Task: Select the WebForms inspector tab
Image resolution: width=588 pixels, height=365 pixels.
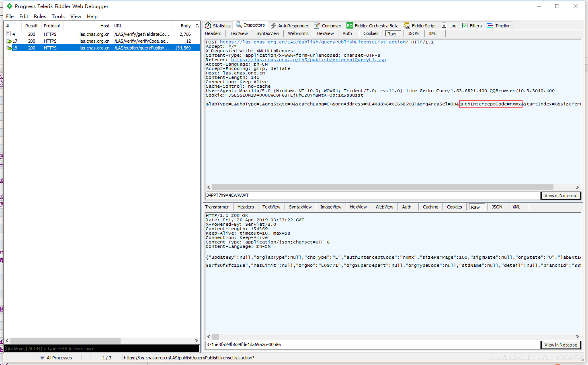Action: [298, 34]
